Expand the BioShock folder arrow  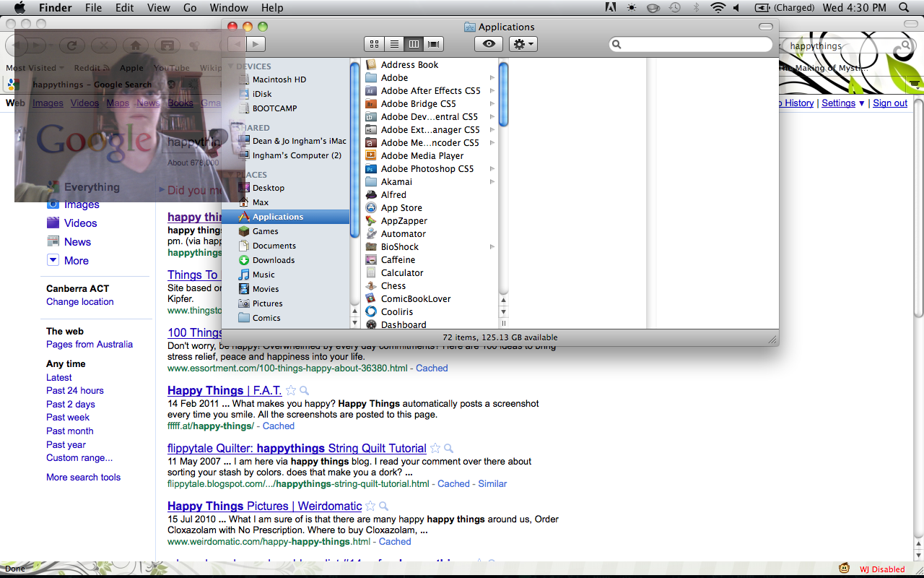pyautogui.click(x=492, y=247)
